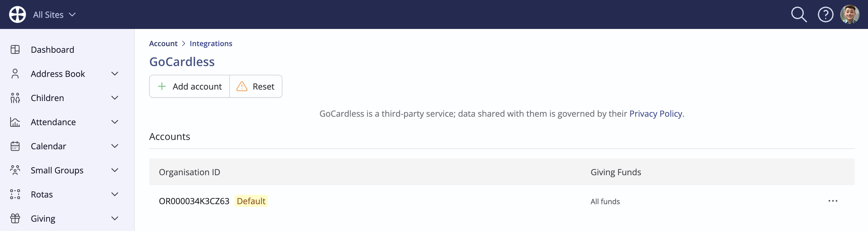868x231 pixels.
Task: Open the Privacy Policy link
Action: pyautogui.click(x=656, y=114)
